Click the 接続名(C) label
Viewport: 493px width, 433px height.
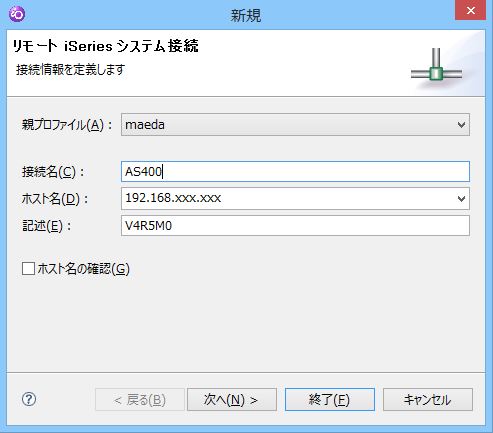53,172
